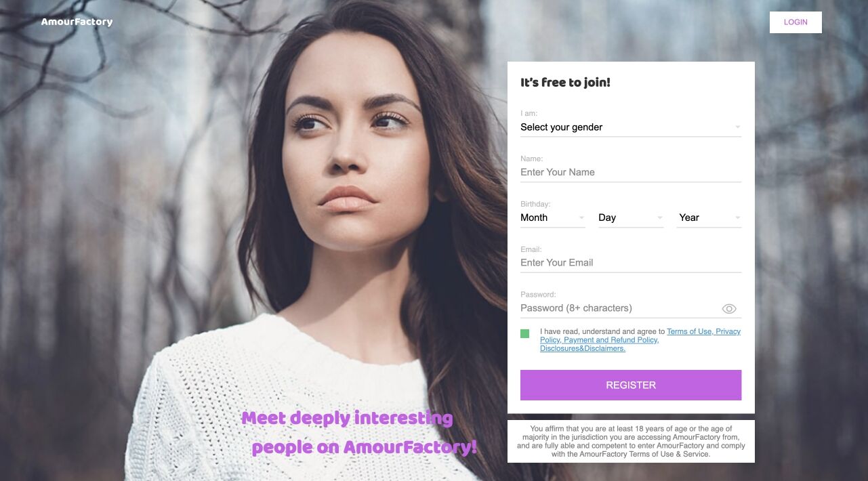Click the AmourFactory logo
The width and height of the screenshot is (868, 481).
point(77,22)
